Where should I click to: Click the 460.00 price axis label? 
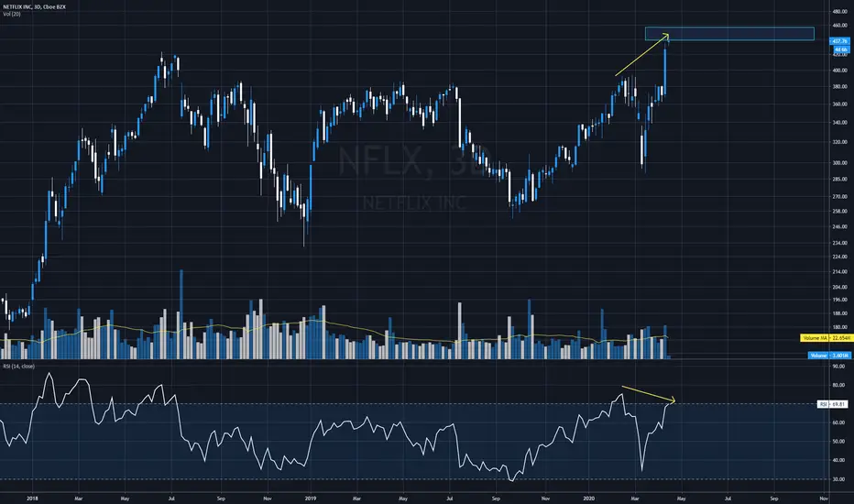coord(839,26)
